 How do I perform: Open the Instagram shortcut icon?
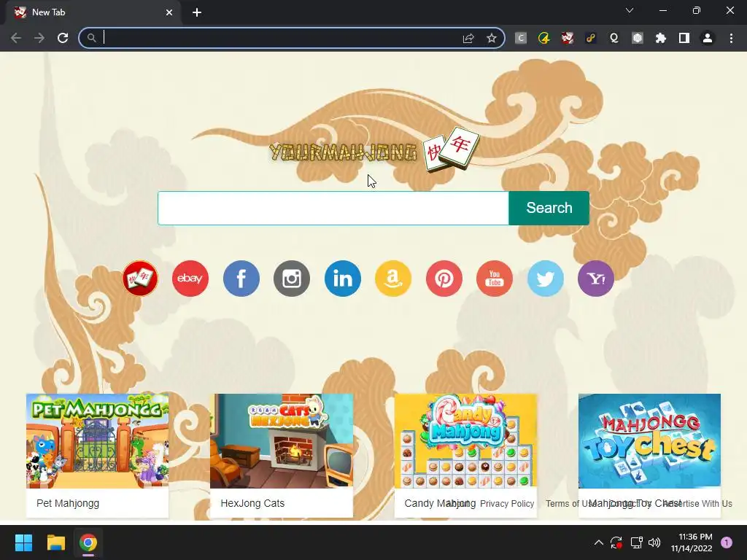point(292,278)
